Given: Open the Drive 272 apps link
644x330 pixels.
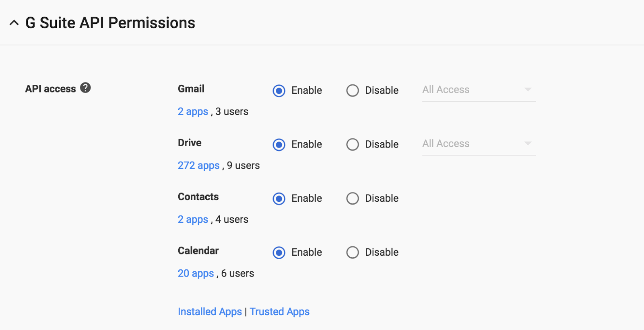Looking at the screenshot, I should (x=199, y=165).
